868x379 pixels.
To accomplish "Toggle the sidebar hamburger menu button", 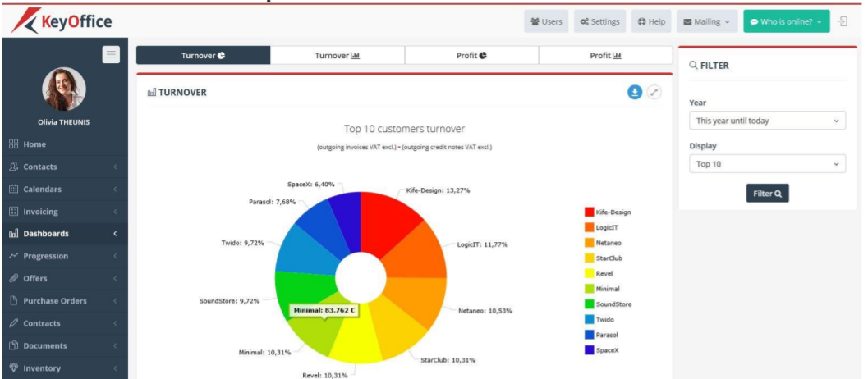I will [111, 54].
